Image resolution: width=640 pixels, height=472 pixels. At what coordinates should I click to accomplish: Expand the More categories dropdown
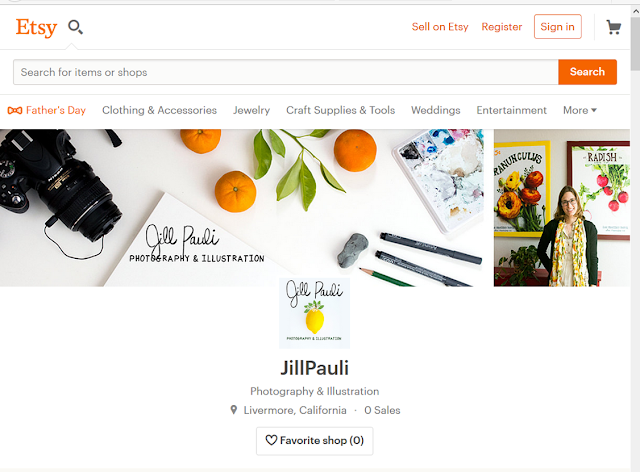coord(580,110)
